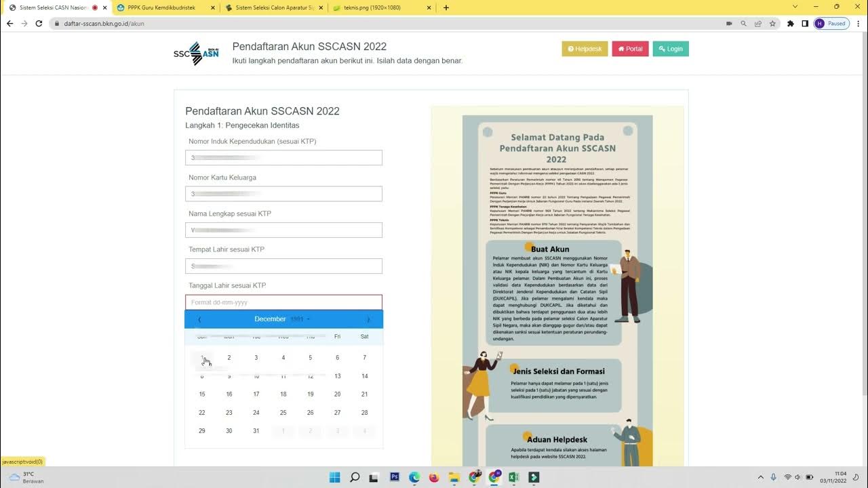Viewport: 868px width, 488px height.
Task: Open a new browser tab
Action: click(x=446, y=7)
